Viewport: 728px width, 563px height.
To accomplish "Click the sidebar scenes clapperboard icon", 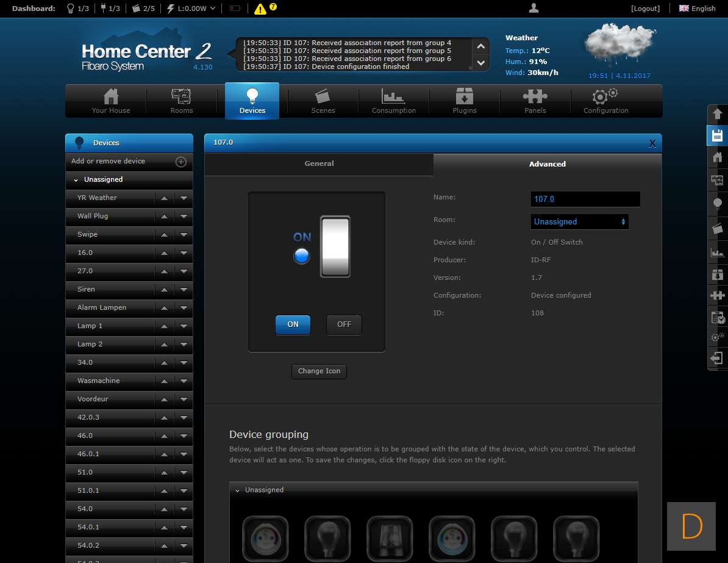I will (717, 229).
